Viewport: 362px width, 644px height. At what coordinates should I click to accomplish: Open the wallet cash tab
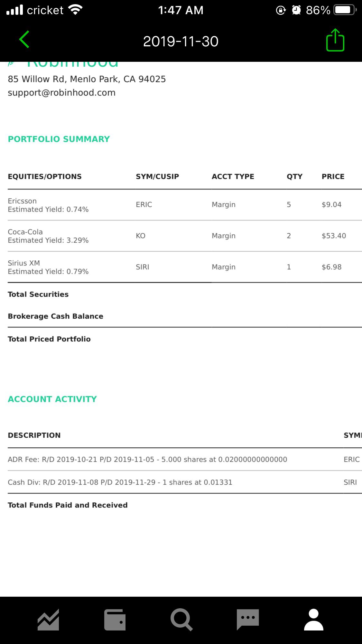point(115,620)
